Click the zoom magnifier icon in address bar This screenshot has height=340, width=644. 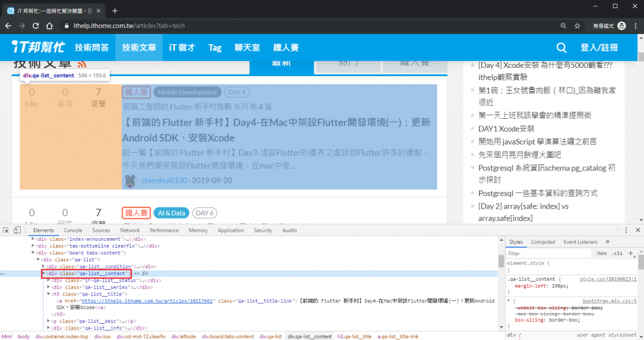click(x=563, y=26)
